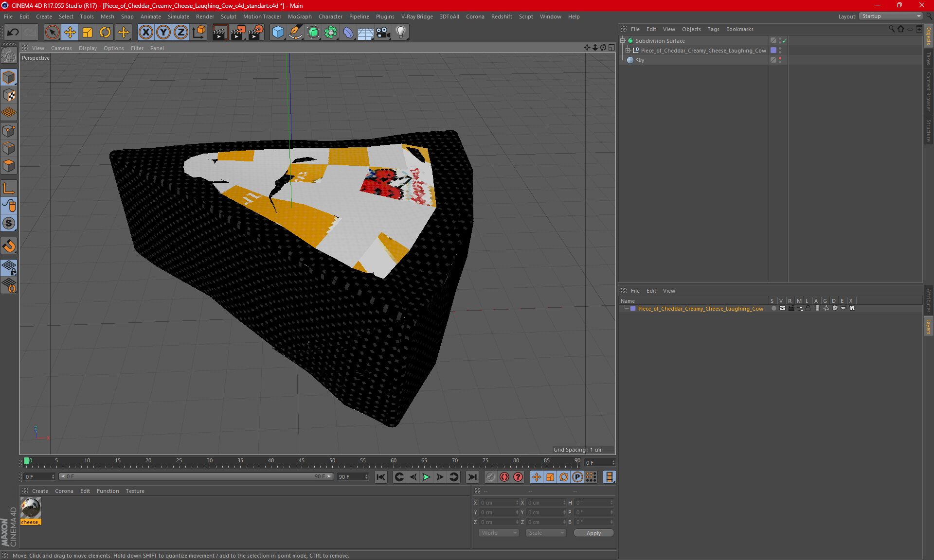Toggle Piece_of_Cheddar object visibility dots
The width and height of the screenshot is (934, 560).
point(780,51)
